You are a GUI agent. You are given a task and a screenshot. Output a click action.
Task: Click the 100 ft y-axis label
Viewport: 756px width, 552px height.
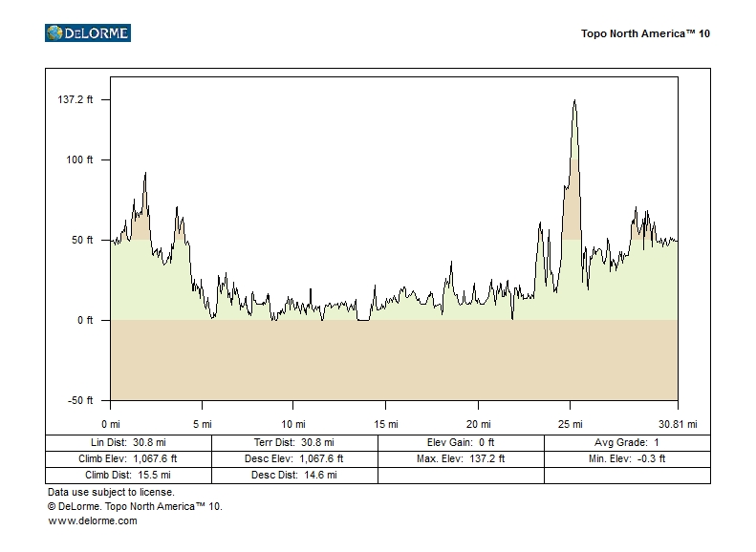78,160
